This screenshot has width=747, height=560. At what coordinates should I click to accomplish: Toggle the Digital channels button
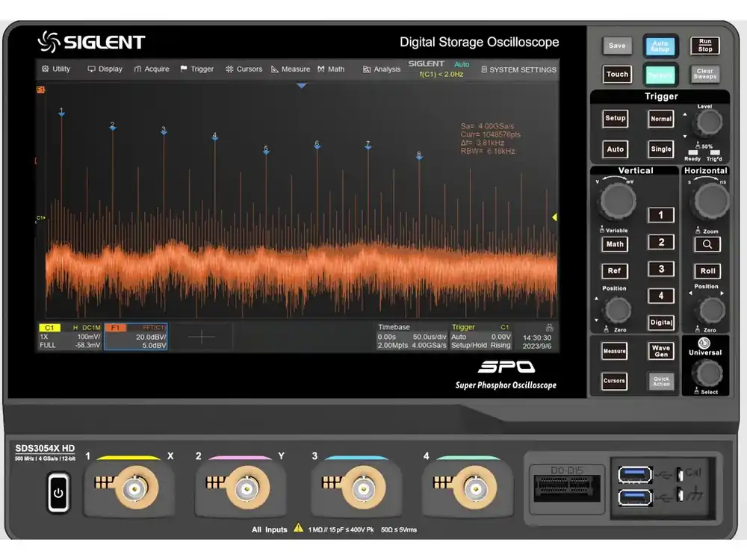(x=661, y=323)
